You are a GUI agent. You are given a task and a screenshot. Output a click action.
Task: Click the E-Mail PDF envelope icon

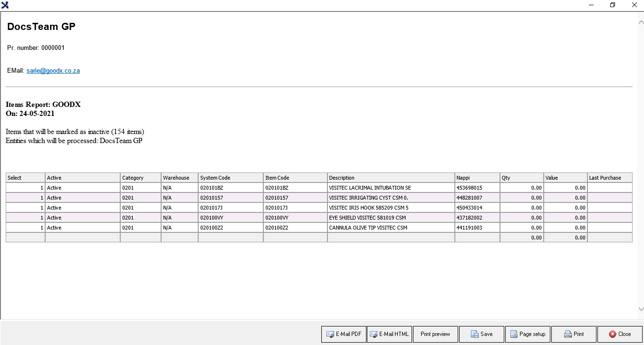click(330, 334)
